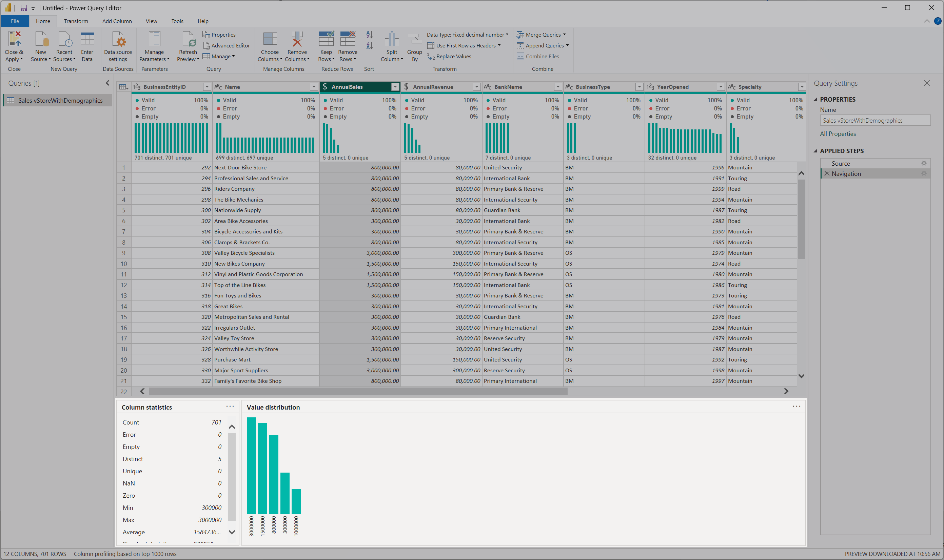944x560 pixels.
Task: Switch to the Transform ribbon tab
Action: [76, 21]
